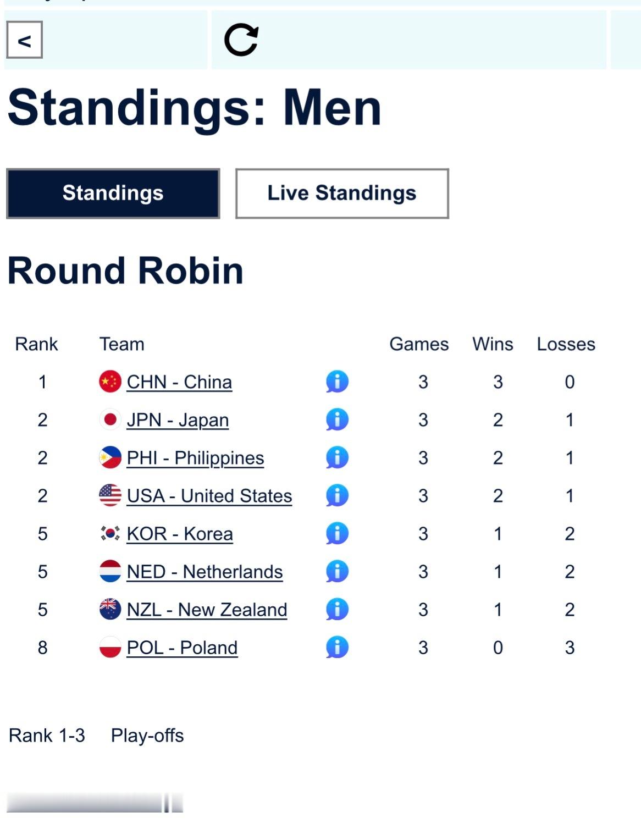Open the CHN - China team link
Viewport: 641px width, 840px height.
point(179,382)
